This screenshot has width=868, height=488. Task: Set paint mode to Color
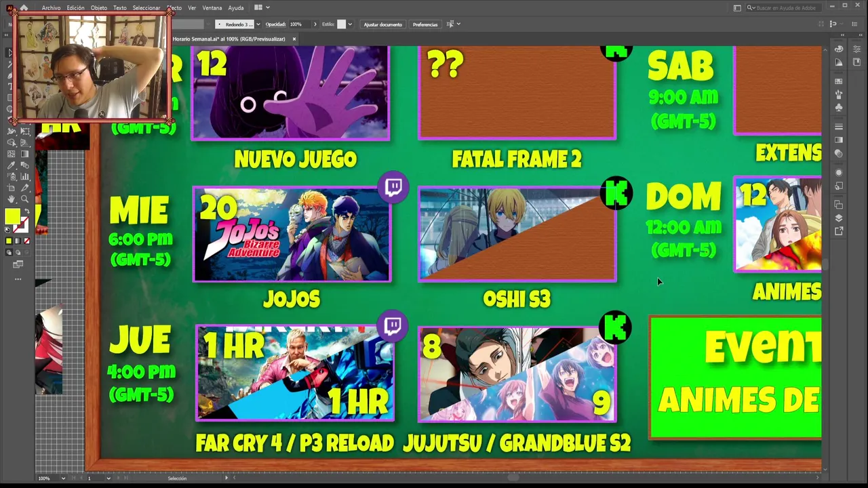point(9,241)
